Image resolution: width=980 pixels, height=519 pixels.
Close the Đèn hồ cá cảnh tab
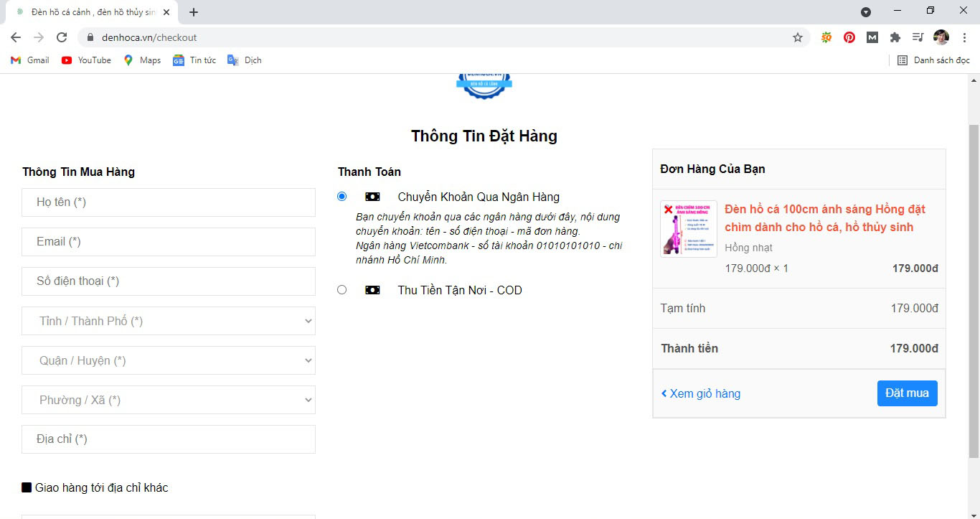click(166, 12)
